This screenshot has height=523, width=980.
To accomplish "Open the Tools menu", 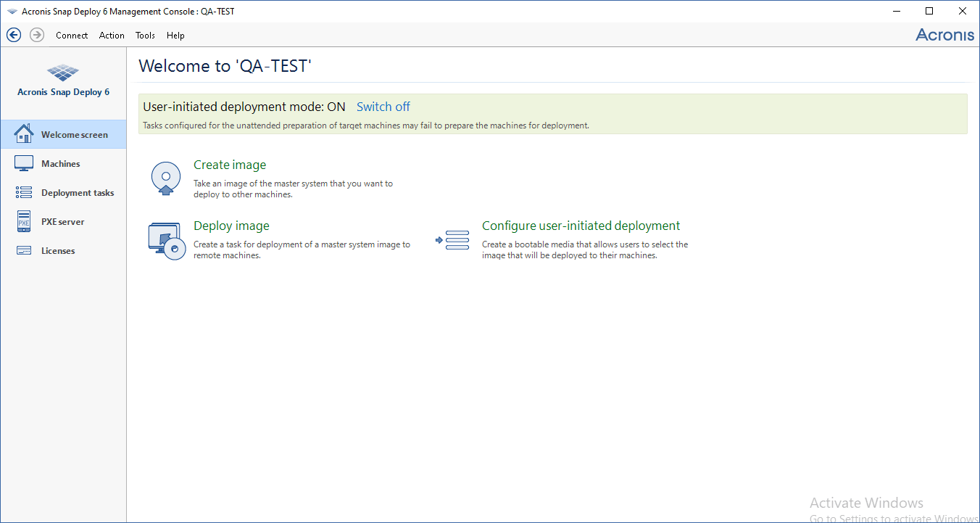I will [145, 36].
